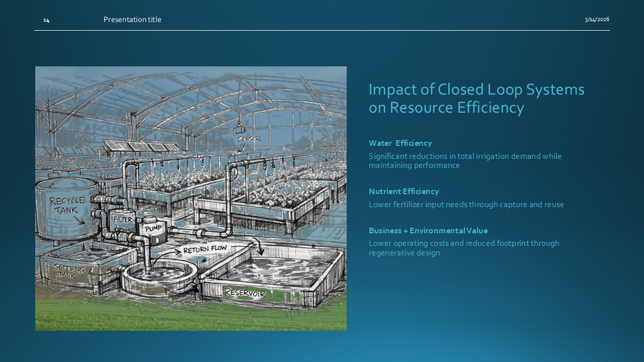Click the RETURN FLOW arrow label
Screen dimensions: 644x362
coord(205,249)
